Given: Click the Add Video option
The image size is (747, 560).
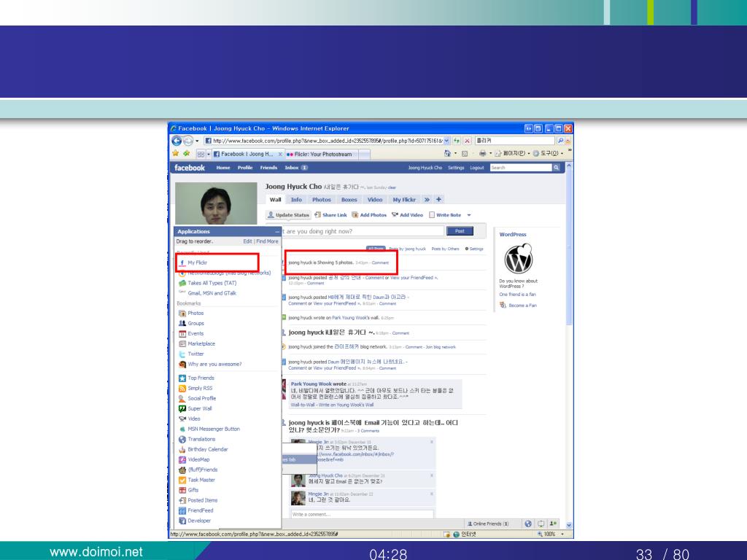Looking at the screenshot, I should (407, 215).
